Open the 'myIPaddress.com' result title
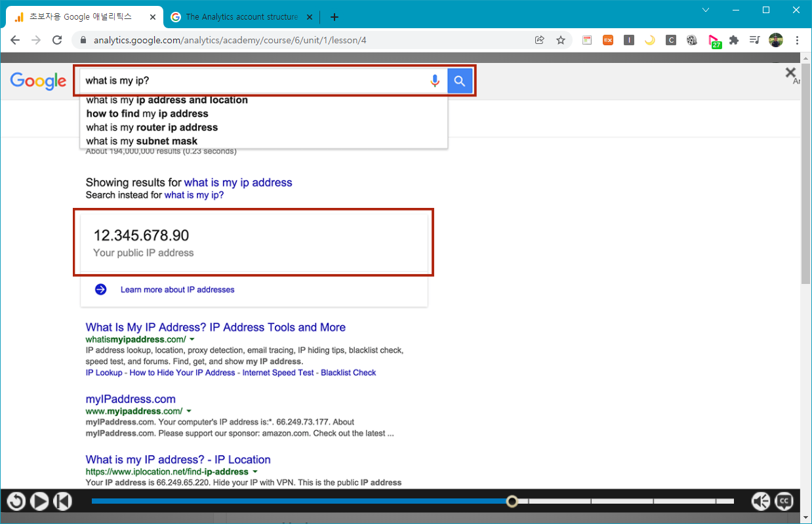Screen dimensions: 812x524 [131, 399]
